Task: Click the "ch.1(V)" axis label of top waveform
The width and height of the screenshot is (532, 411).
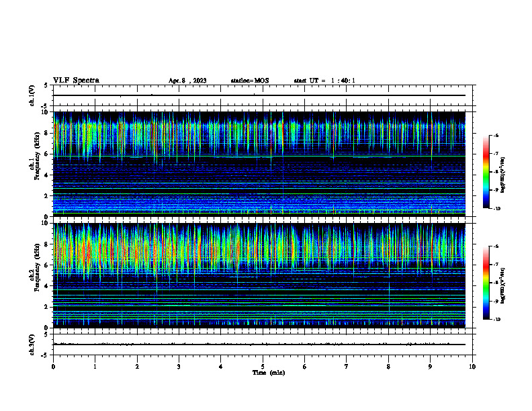Action: [32, 95]
